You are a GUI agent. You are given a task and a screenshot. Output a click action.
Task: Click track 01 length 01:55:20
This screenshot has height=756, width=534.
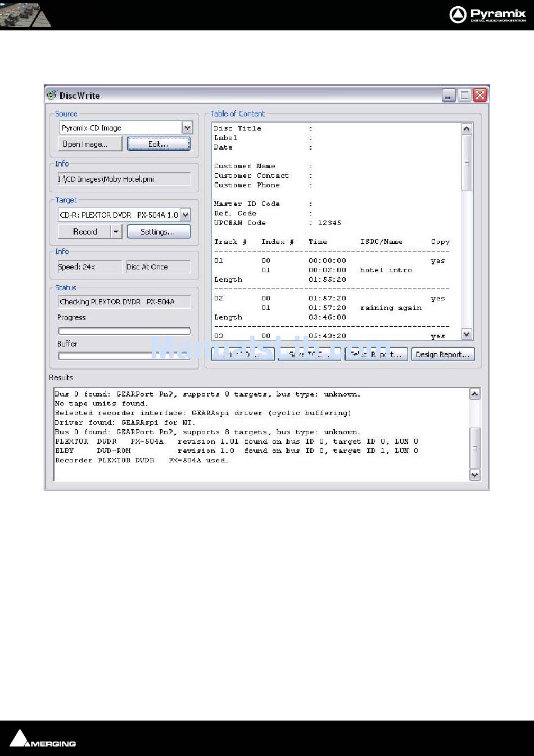327,280
